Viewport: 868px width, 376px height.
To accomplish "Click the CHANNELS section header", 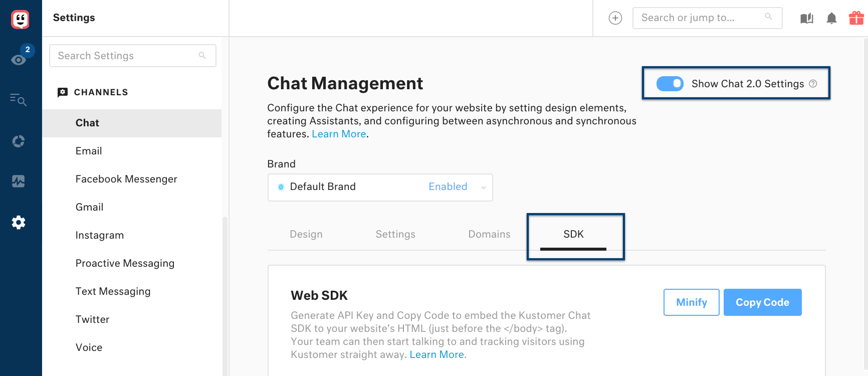I will tap(101, 92).
